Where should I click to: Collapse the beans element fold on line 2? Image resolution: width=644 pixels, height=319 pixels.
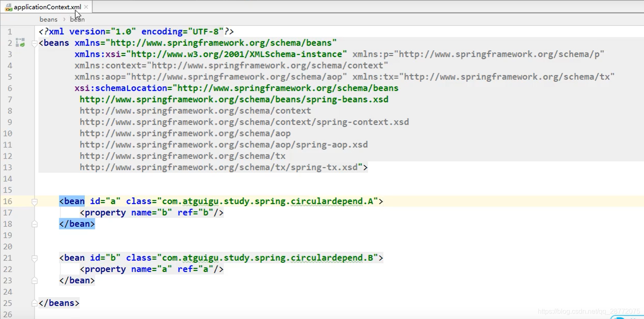click(x=34, y=43)
